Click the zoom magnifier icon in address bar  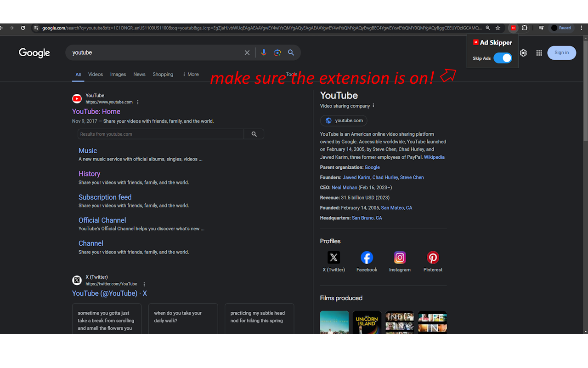point(488,28)
